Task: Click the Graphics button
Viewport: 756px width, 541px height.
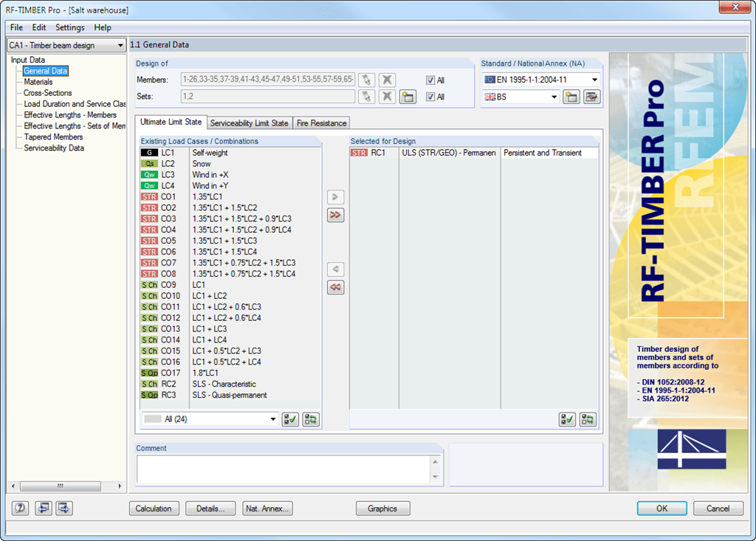Action: point(383,509)
